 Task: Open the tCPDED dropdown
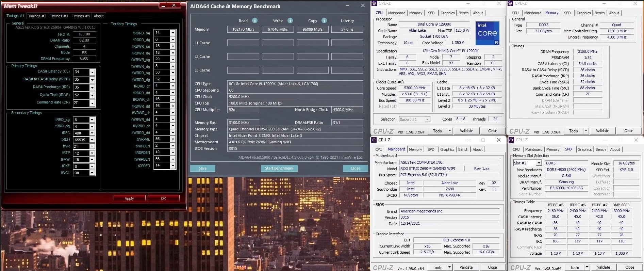(x=173, y=166)
